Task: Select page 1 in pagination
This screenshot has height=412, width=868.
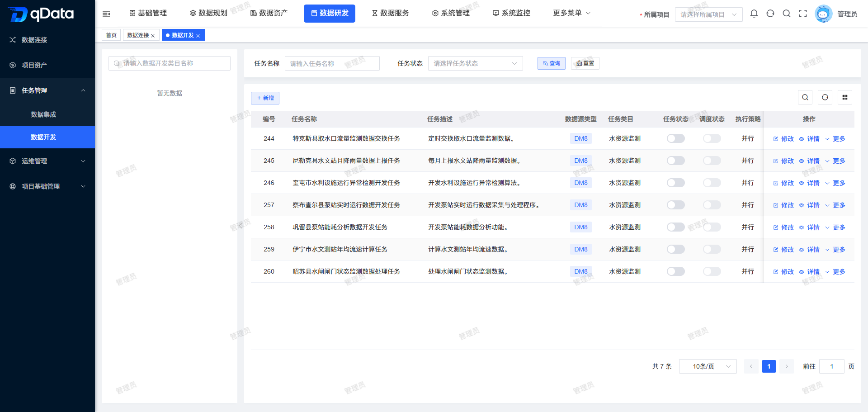Action: [769, 366]
